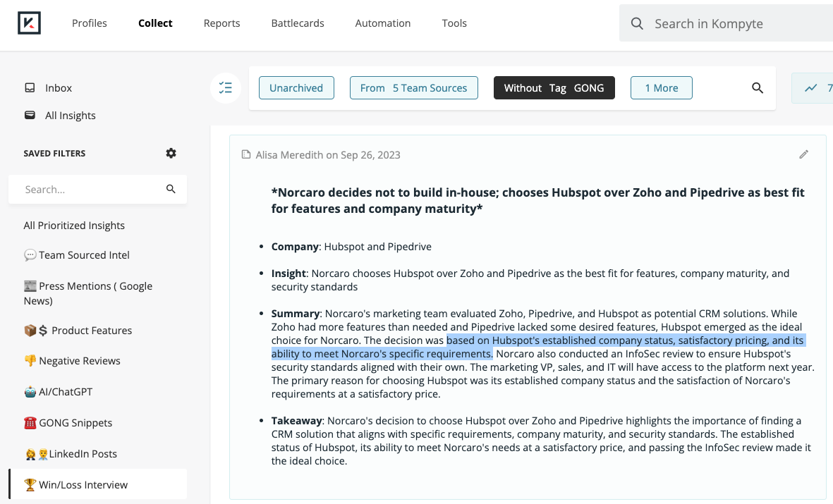
Task: Open the trend chart icon button
Action: (x=811, y=88)
